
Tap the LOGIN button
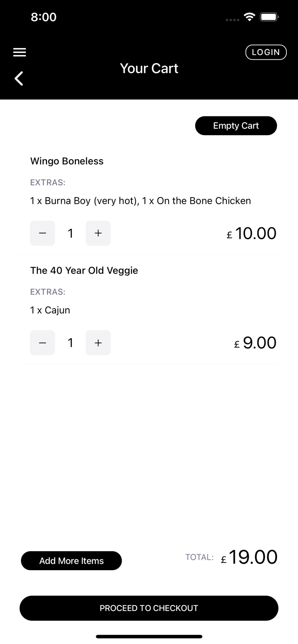click(x=266, y=52)
